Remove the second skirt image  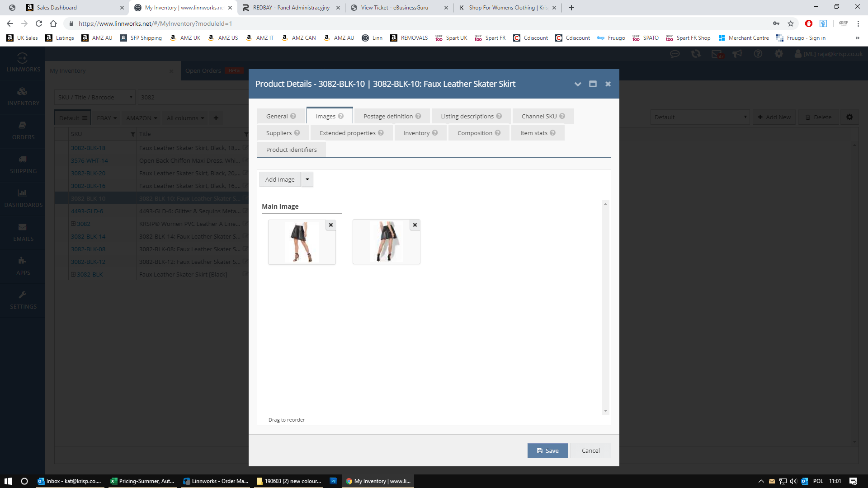point(415,225)
